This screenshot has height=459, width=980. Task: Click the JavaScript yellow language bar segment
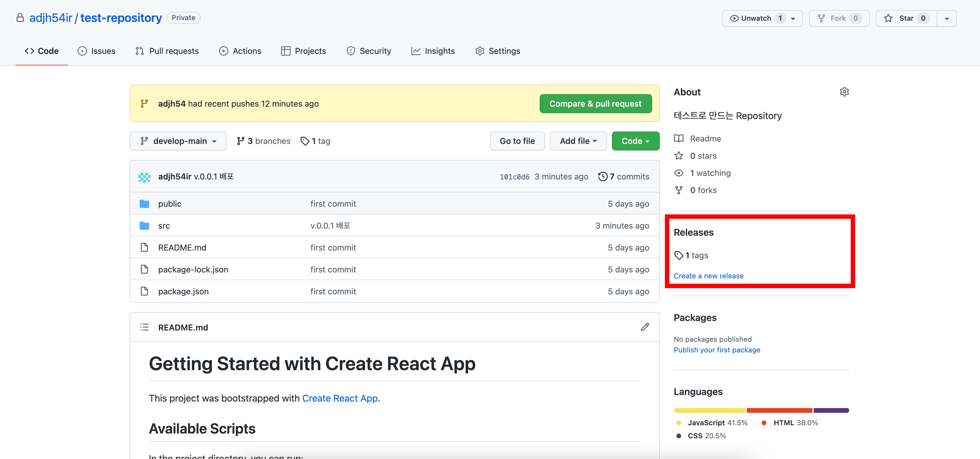(x=710, y=410)
